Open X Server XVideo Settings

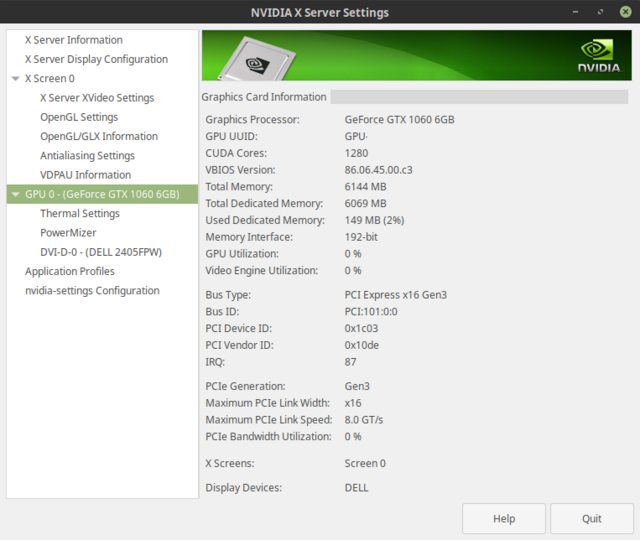(x=97, y=98)
